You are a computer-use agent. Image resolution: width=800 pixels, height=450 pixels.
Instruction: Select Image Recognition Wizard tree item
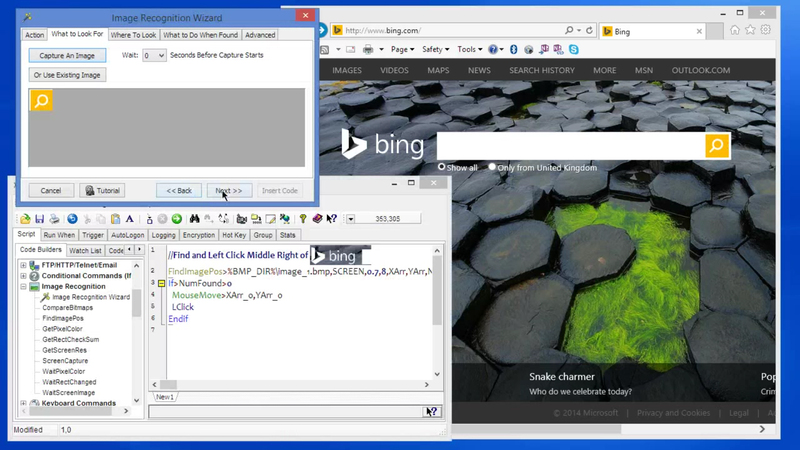pos(91,297)
